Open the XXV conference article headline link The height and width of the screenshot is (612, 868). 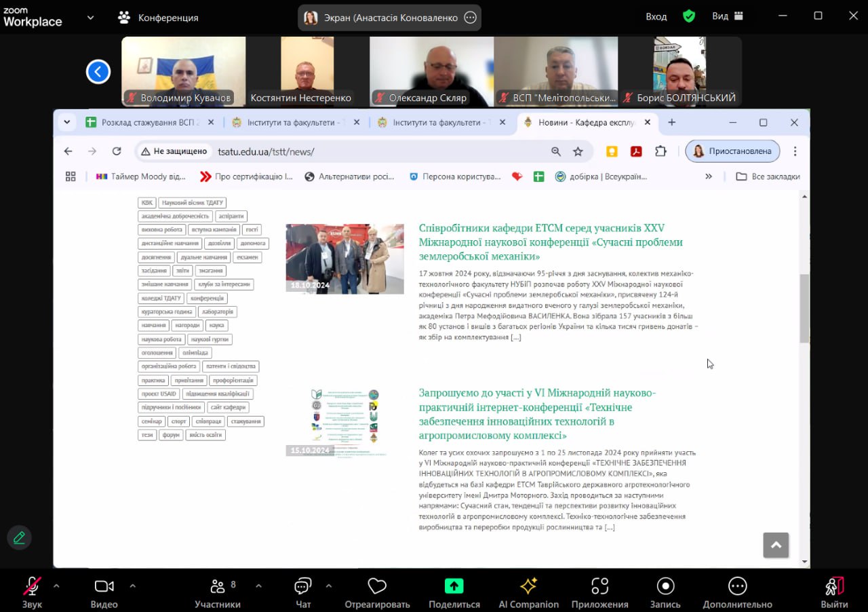click(x=550, y=242)
